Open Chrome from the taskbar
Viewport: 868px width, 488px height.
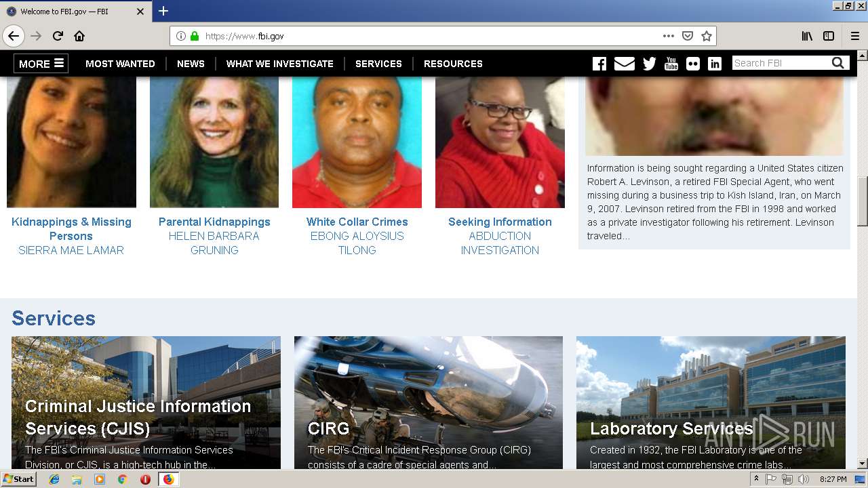click(123, 479)
